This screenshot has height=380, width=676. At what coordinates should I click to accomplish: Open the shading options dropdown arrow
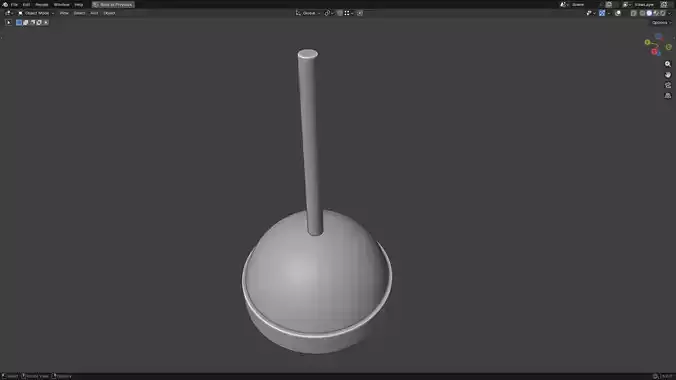click(x=670, y=13)
